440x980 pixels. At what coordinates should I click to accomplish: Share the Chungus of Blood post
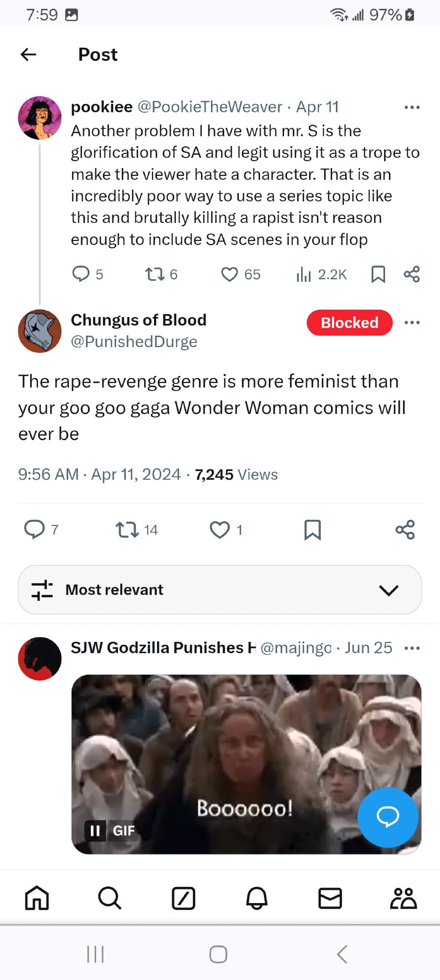point(405,530)
